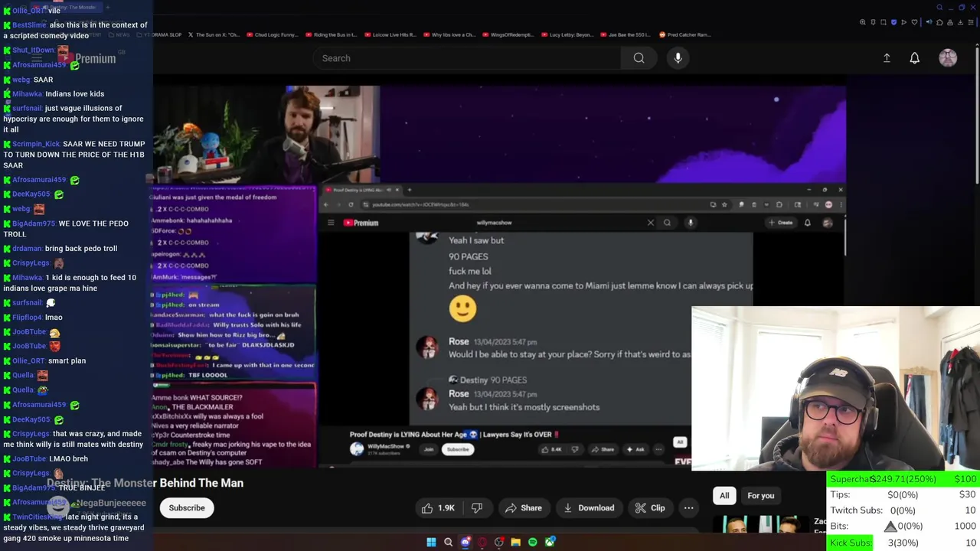Bookmark page with star in inner browser

pyautogui.click(x=724, y=204)
